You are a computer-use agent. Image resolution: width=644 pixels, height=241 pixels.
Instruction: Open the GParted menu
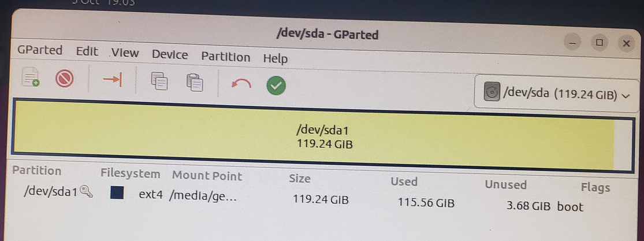click(x=40, y=50)
